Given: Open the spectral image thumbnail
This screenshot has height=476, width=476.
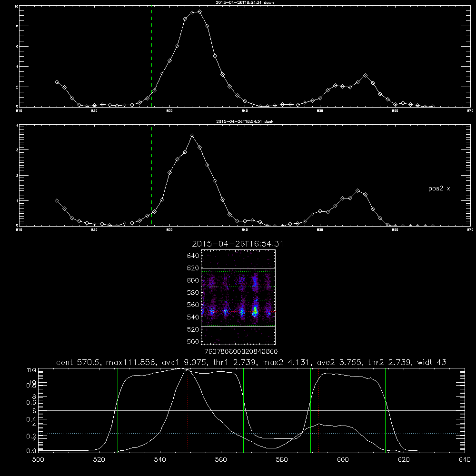Looking at the screenshot, I should 238,297.
